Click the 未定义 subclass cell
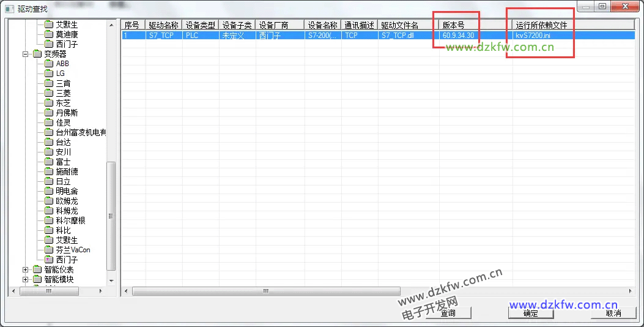The width and height of the screenshot is (644, 327). coord(237,36)
